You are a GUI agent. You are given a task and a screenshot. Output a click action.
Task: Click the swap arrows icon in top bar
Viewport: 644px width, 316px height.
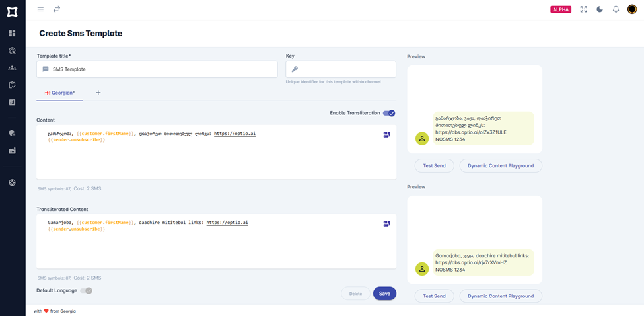pos(57,9)
